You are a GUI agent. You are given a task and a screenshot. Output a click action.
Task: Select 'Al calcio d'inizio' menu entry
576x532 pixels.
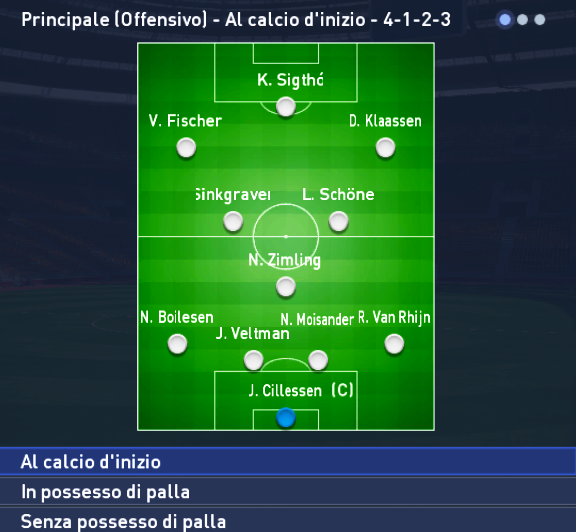tap(288, 461)
